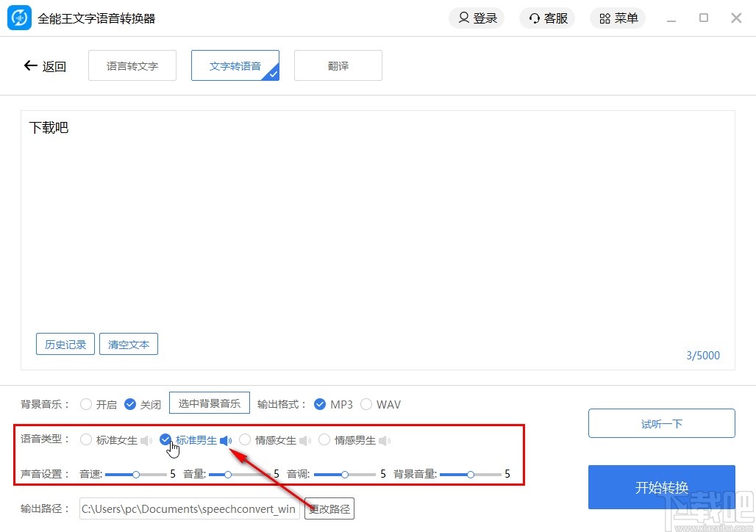Viewport: 756px width, 532px height.
Task: Switch to the 语言转文字 tab
Action: click(132, 65)
